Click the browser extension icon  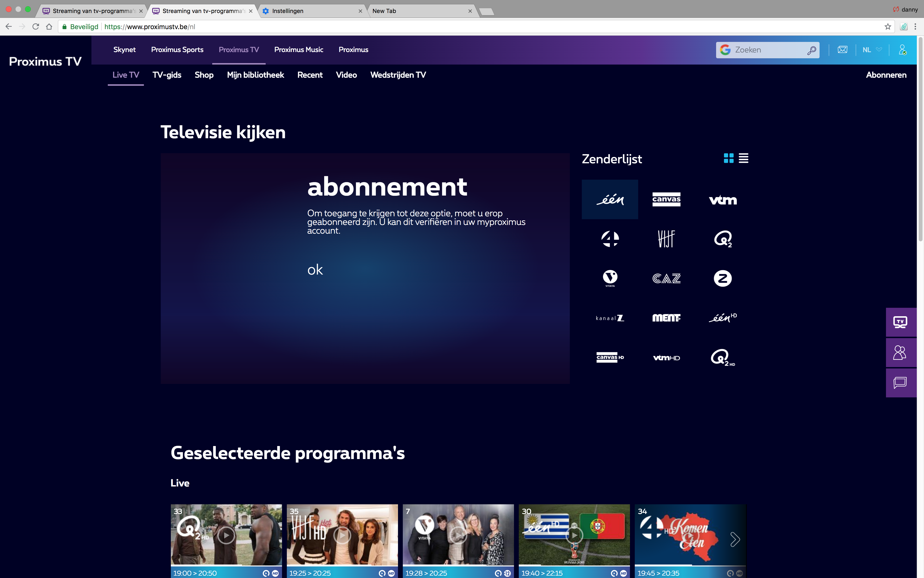pyautogui.click(x=903, y=27)
